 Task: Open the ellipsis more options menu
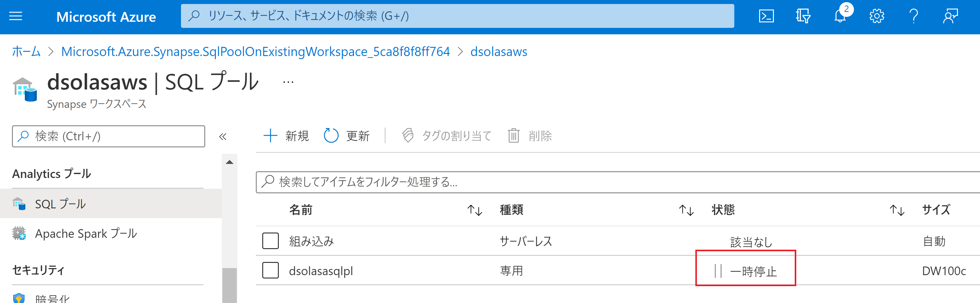point(288,82)
